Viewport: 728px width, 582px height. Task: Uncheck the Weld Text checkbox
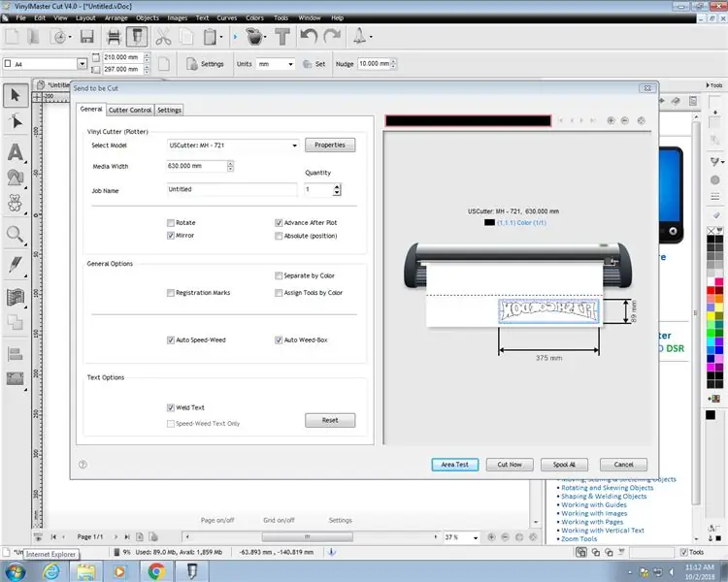coord(171,407)
